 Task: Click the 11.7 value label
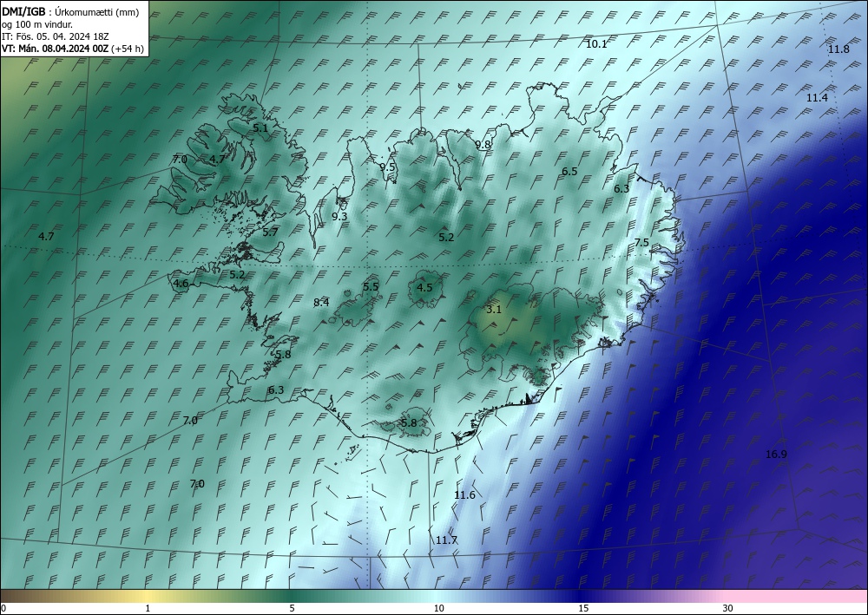point(446,540)
